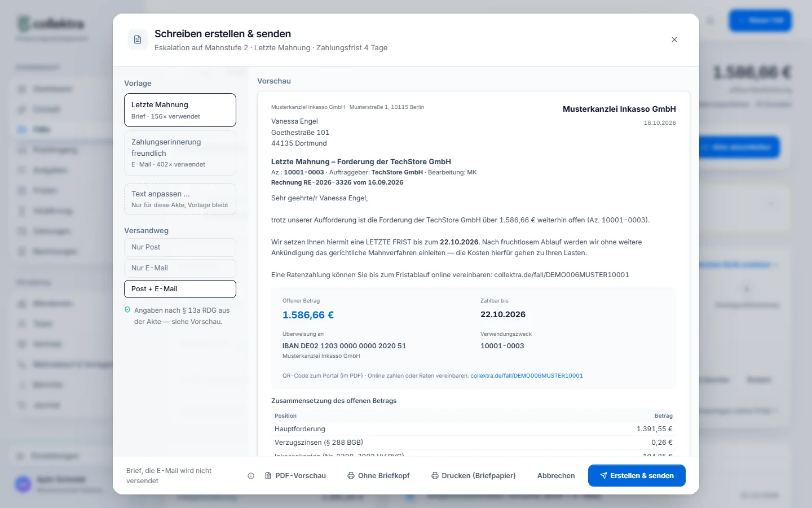Click the Musterkanzlei Inkasso GmbH letterhead name
This screenshot has height=508, width=812.
coord(619,110)
